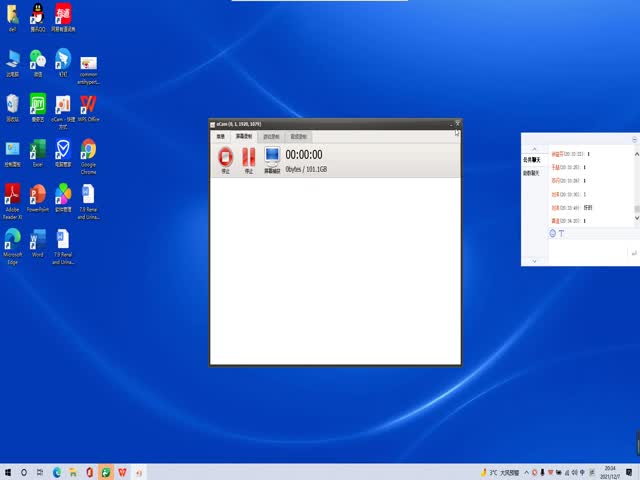Open the first tab in oCam window

tap(220, 136)
